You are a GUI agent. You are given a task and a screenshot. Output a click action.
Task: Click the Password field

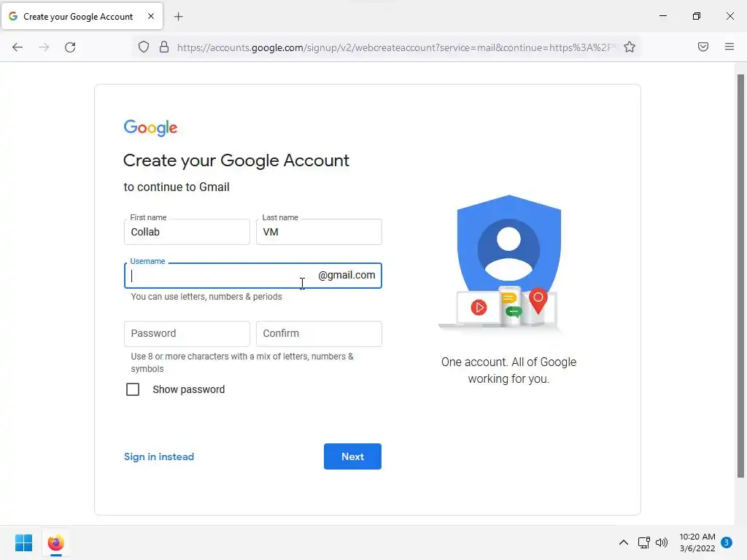pos(187,334)
